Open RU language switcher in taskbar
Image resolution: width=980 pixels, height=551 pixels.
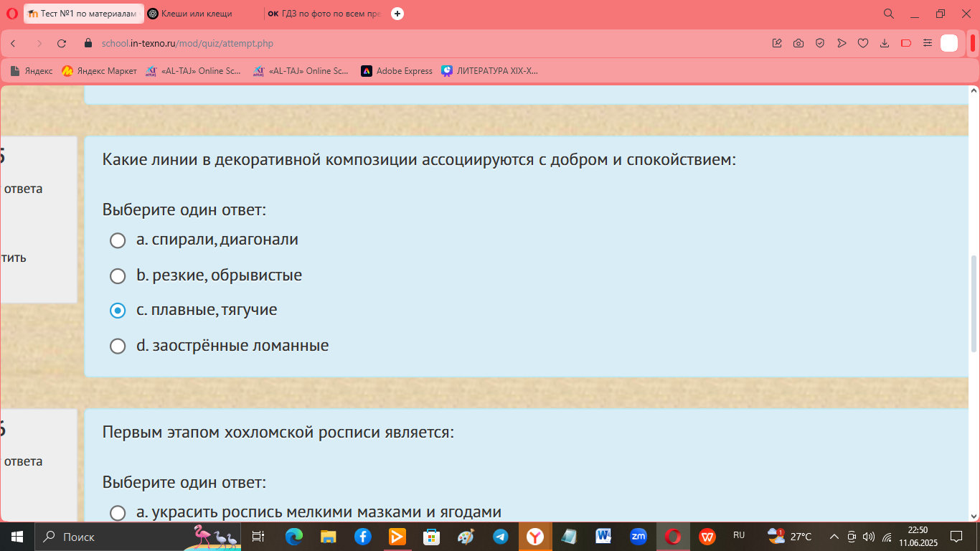[x=739, y=536]
